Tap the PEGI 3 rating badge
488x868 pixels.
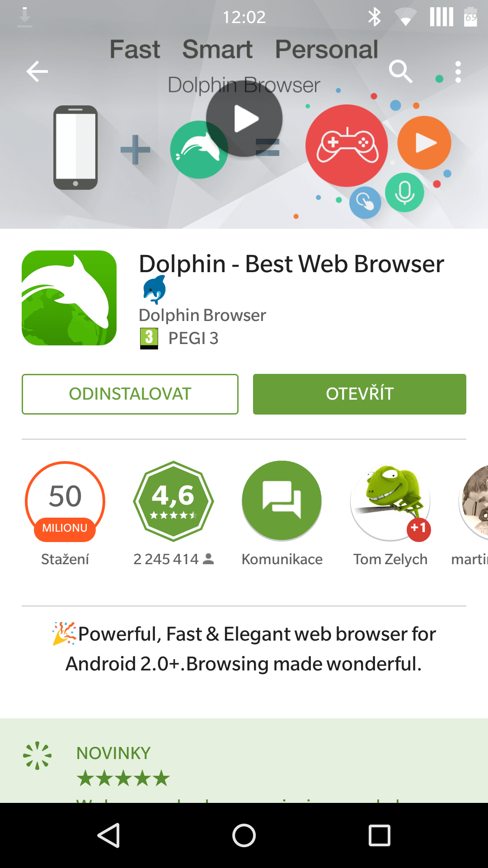(179, 338)
